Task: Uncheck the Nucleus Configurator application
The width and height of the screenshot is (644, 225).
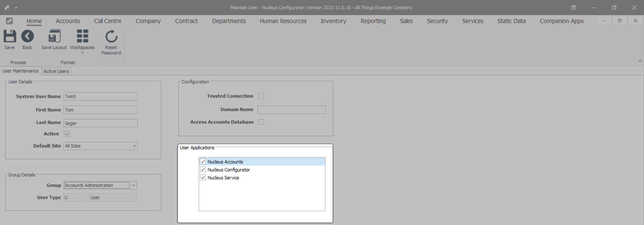Action: click(203, 170)
